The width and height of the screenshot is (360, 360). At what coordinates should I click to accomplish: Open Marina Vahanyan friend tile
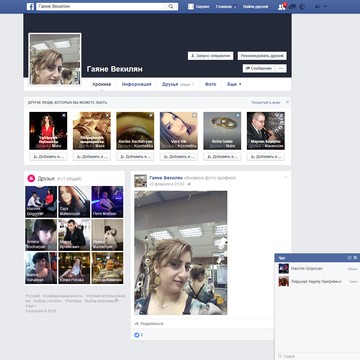point(41,268)
